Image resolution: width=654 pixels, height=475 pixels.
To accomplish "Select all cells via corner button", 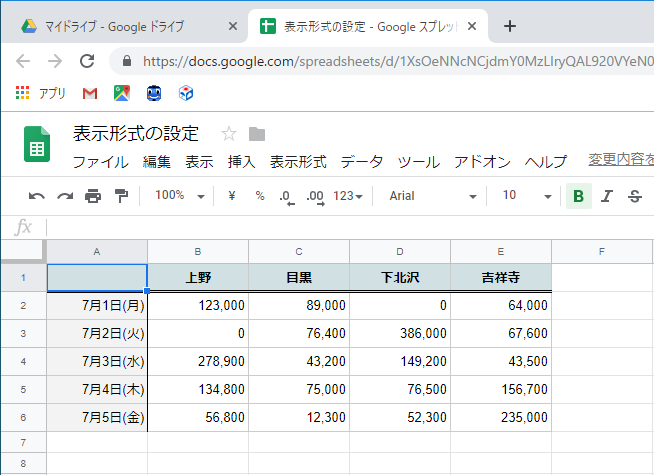I will (x=23, y=251).
